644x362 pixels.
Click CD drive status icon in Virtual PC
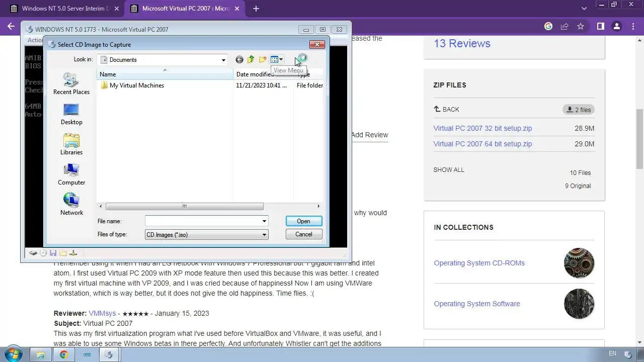tap(43, 253)
